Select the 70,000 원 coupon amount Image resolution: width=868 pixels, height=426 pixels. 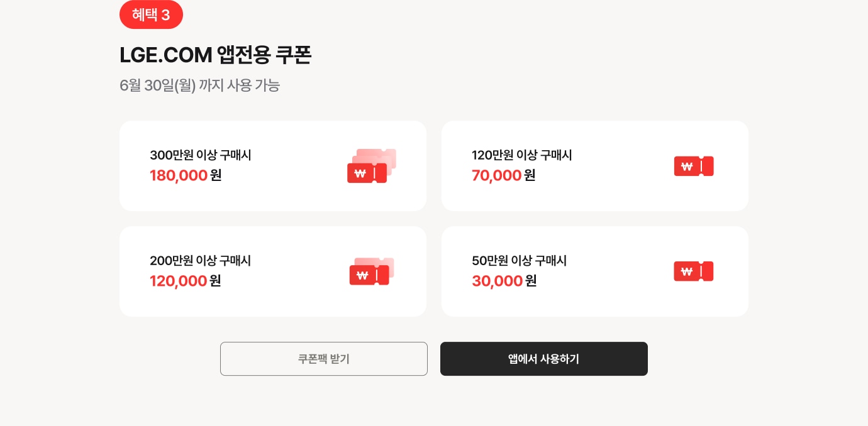tap(504, 175)
